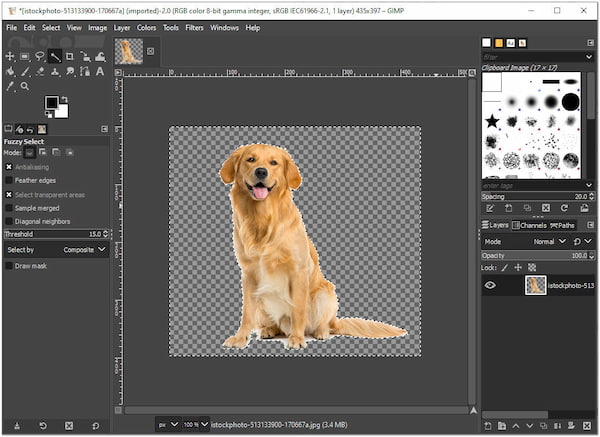Screen dimensions: 600x437
Task: Refresh brushes icon below Spacing
Action: click(x=564, y=208)
